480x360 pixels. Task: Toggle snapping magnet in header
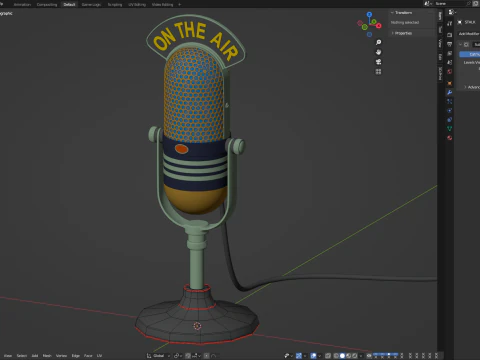[x=188, y=356]
